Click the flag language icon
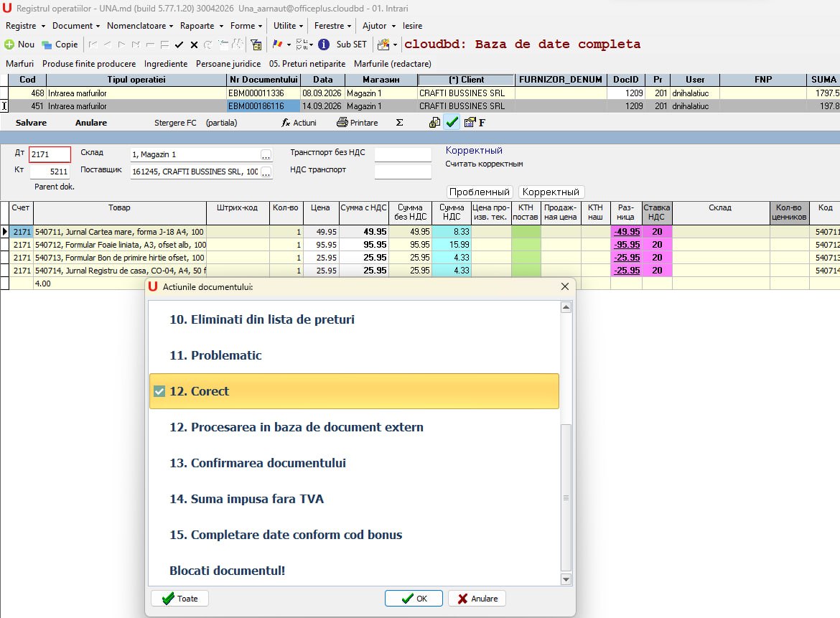The image size is (840, 618). pos(278,45)
